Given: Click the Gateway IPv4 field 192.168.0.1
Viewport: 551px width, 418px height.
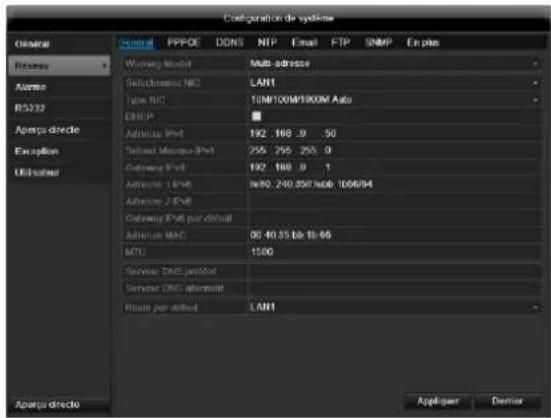Looking at the screenshot, I should pyautogui.click(x=394, y=167).
